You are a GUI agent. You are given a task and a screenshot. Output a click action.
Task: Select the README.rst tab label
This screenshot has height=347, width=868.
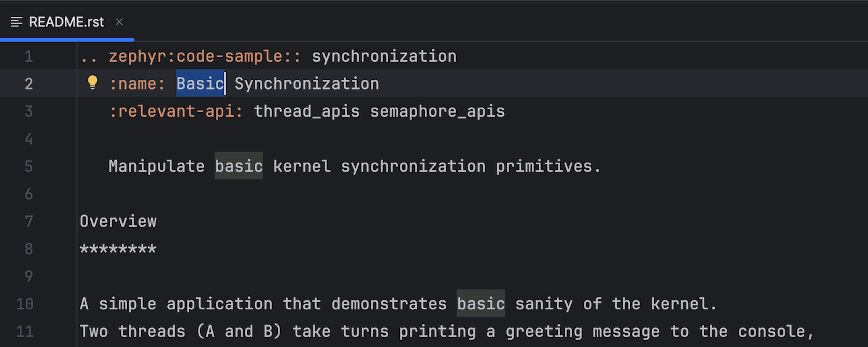point(66,22)
